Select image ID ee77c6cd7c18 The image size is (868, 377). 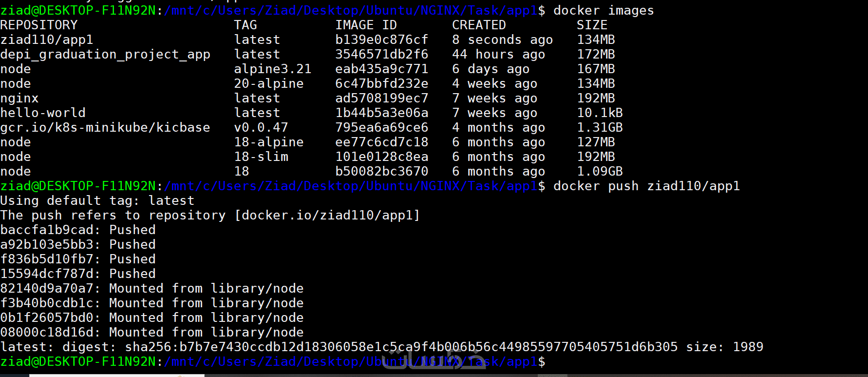click(382, 142)
